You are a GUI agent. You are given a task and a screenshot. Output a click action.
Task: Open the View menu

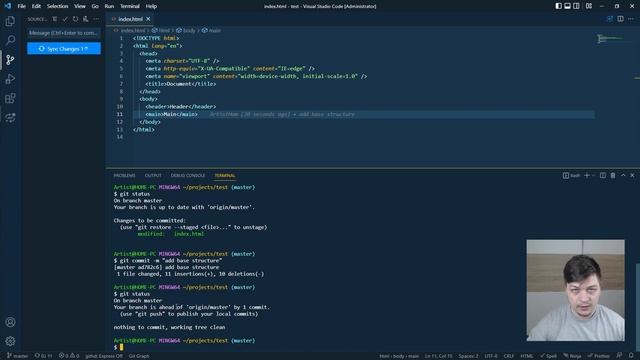tap(80, 6)
